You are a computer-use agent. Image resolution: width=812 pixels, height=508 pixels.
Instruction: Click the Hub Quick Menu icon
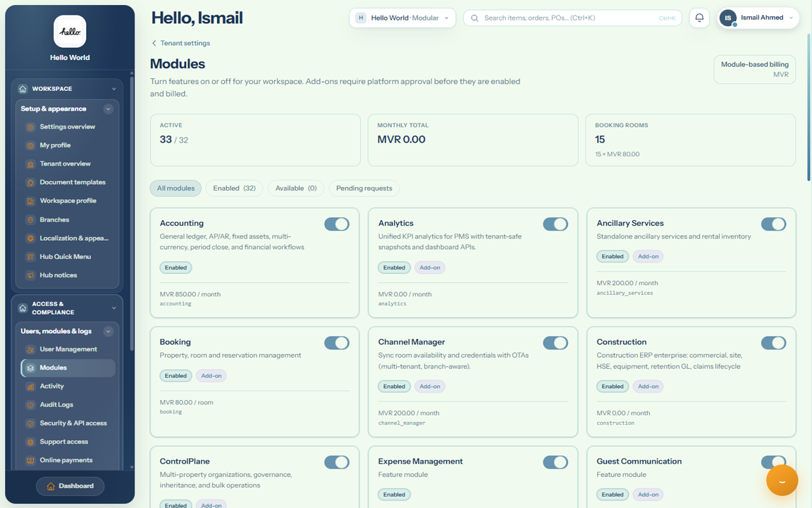click(x=30, y=257)
